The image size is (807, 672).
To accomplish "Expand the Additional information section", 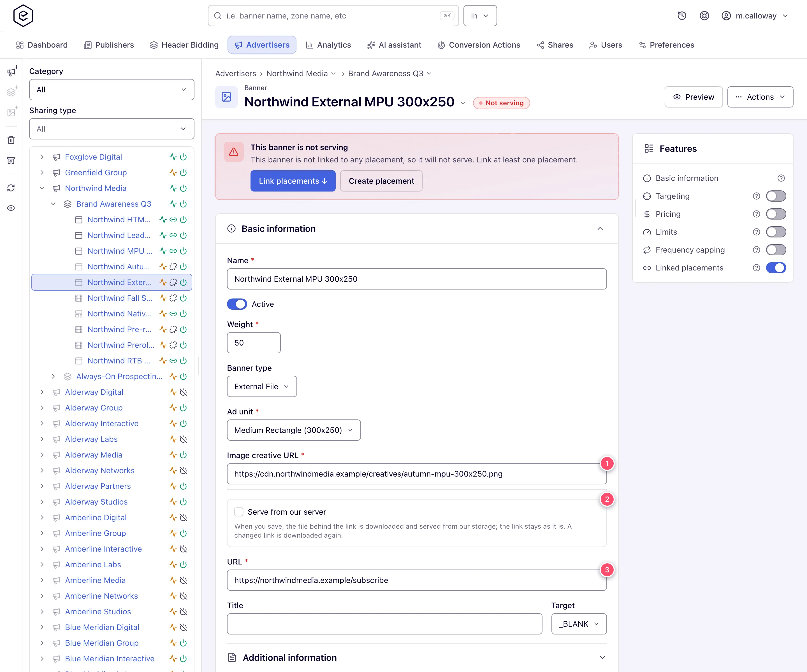I will coord(417,658).
